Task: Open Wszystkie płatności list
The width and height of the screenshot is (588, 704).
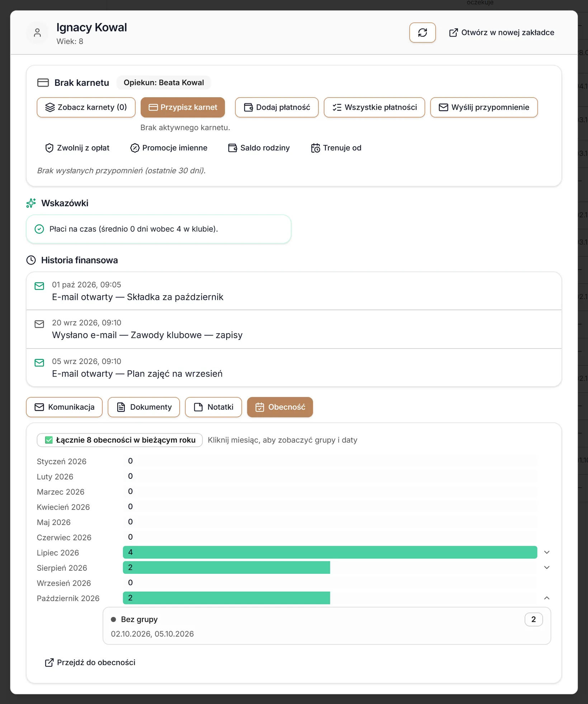Action: coord(374,107)
